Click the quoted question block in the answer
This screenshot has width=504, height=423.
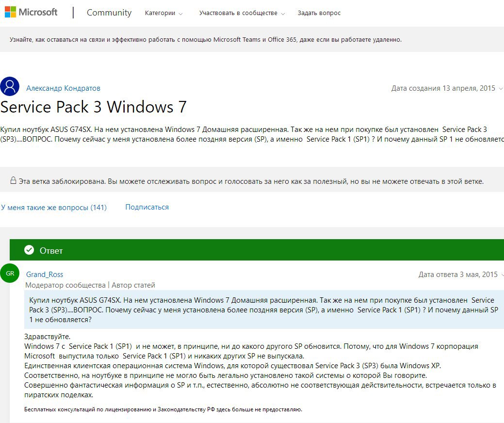(x=264, y=310)
